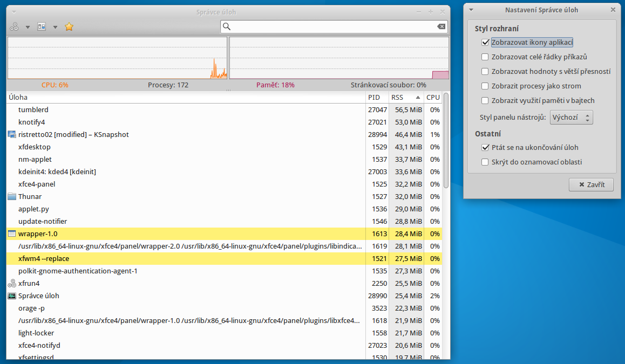Screen dimensions: 625x364
Task: Disable 'Zobrazovat ikony aplikací' checkbox
Action: [485, 43]
